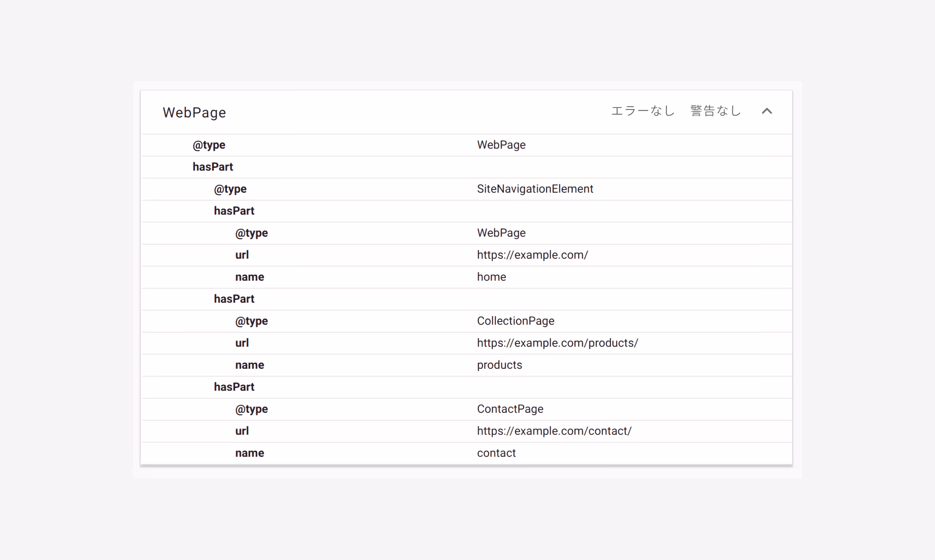Select the https://example.com/contact/ url value
This screenshot has height=560, width=935.
554,430
